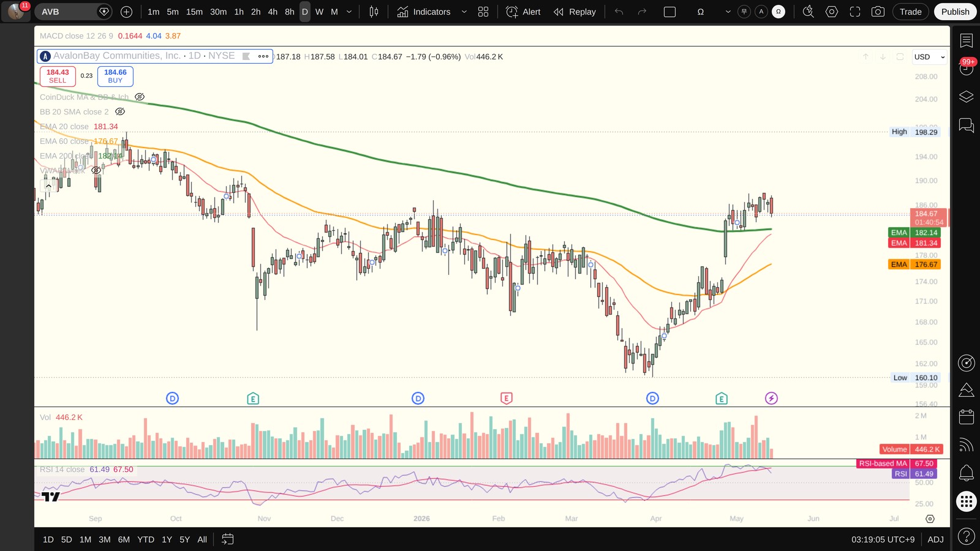
Task: Open the help center question mark
Action: (967, 537)
